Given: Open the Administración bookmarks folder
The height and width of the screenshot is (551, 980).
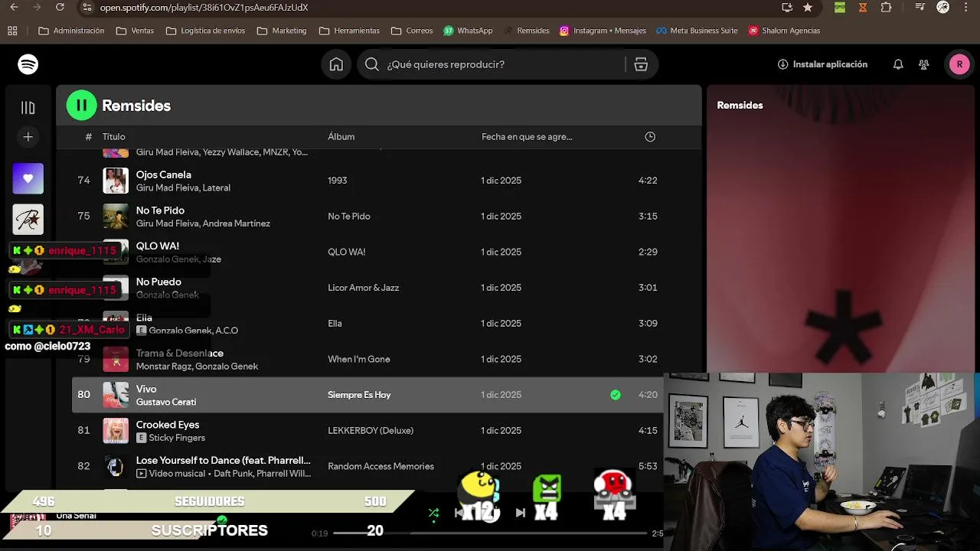Looking at the screenshot, I should 71,31.
